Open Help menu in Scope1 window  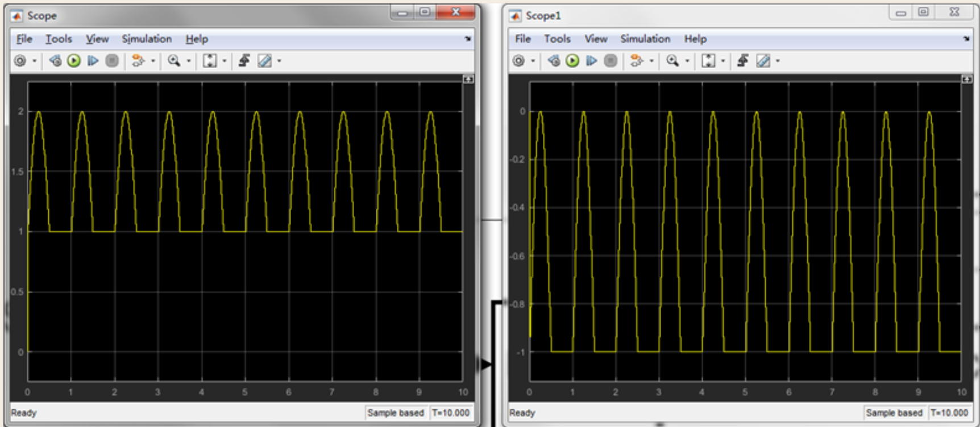695,39
